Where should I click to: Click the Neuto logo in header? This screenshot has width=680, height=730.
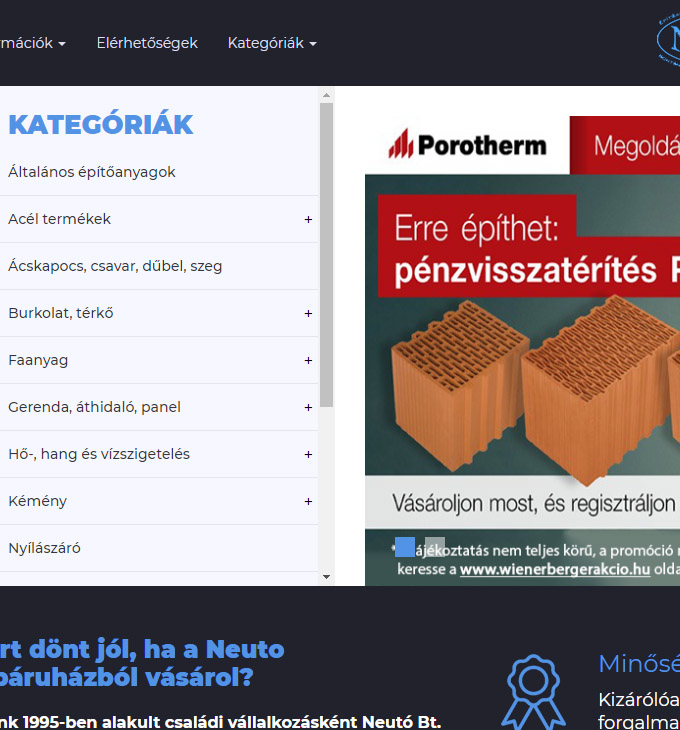click(x=668, y=41)
